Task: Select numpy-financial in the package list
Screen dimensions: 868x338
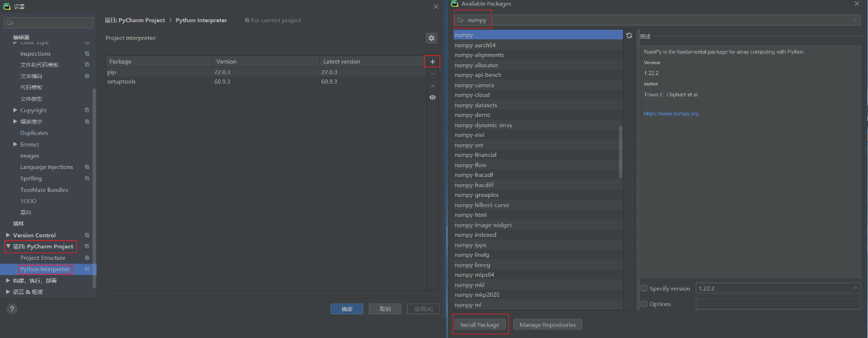Action: pyautogui.click(x=476, y=155)
